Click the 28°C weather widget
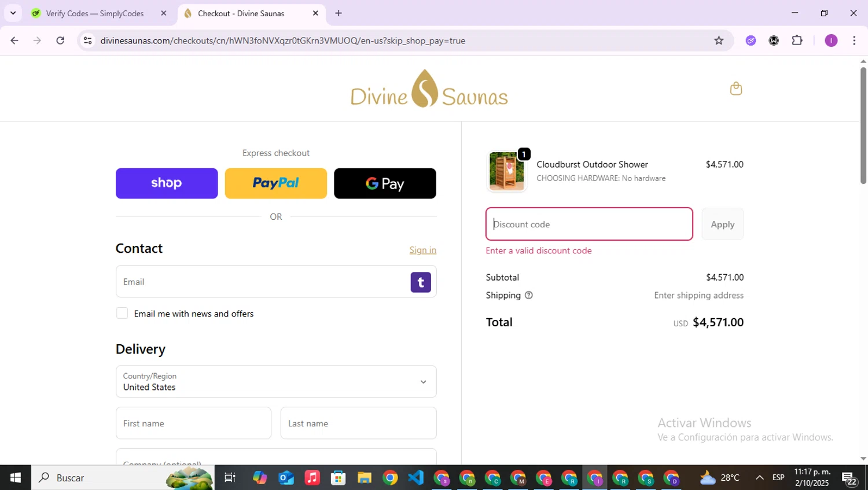This screenshot has width=868, height=490. point(720,478)
